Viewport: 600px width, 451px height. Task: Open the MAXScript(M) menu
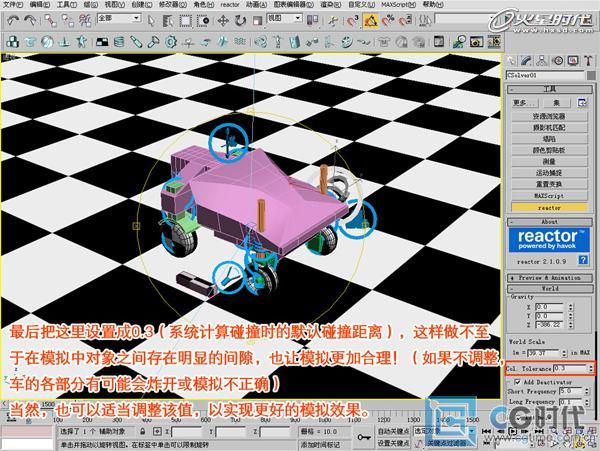pyautogui.click(x=399, y=5)
